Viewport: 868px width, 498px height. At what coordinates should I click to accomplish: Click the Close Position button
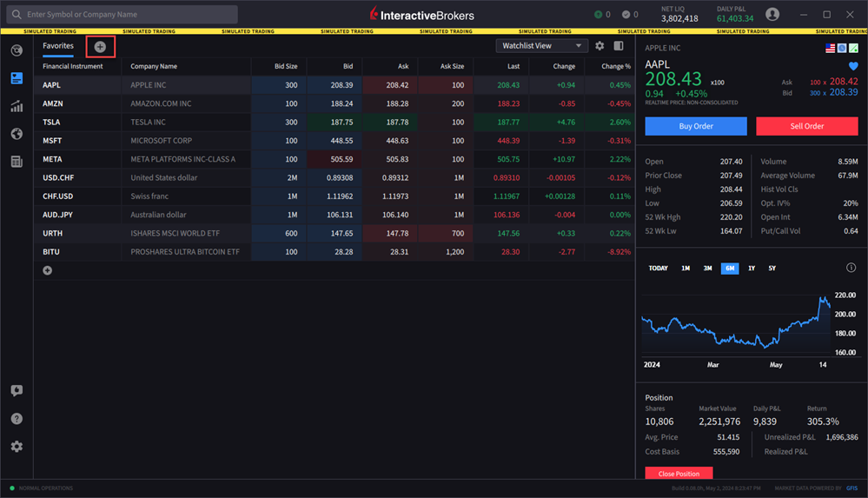(679, 474)
